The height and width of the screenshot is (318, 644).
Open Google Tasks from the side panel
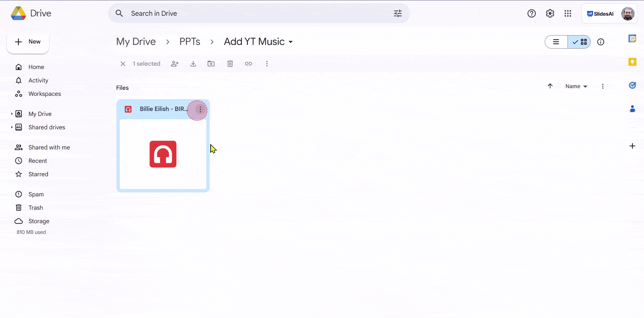coord(633,85)
